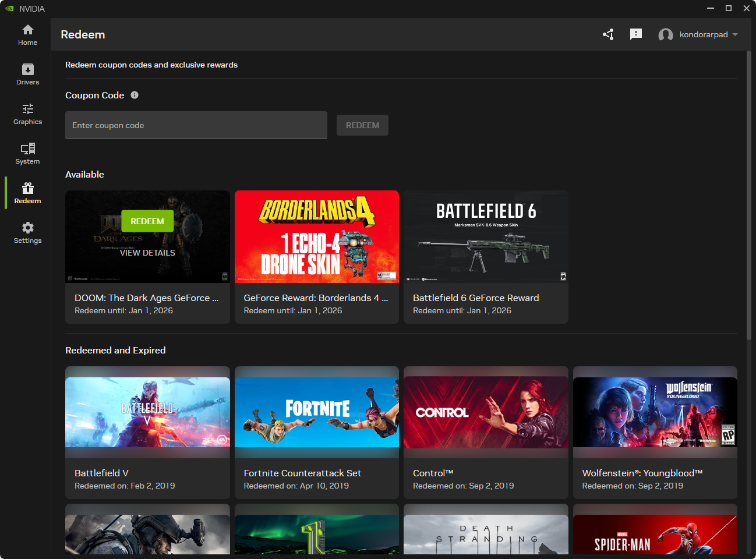
Task: Click green REDEEM button on DOOM card
Action: (x=147, y=221)
